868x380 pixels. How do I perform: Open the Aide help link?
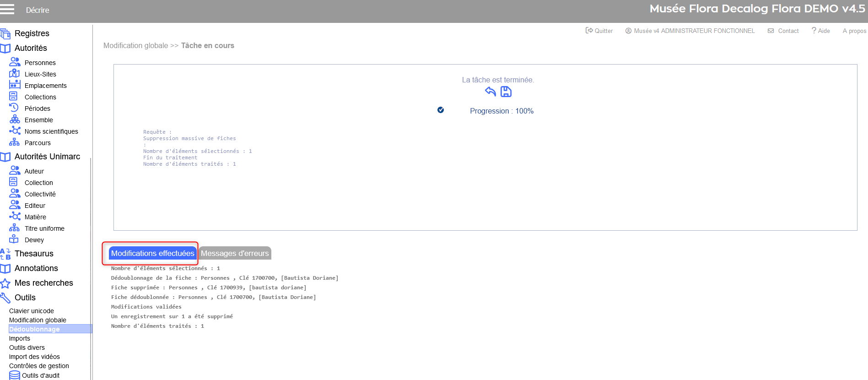click(821, 31)
